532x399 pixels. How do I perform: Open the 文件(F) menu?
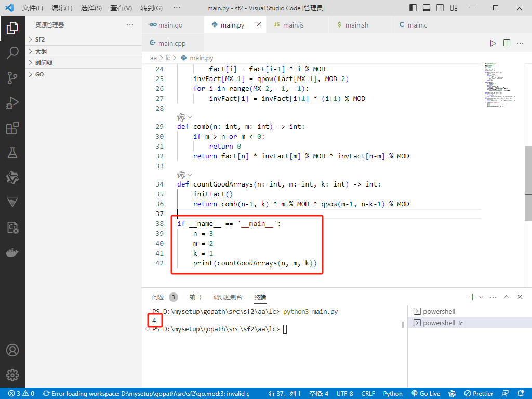tap(33, 8)
